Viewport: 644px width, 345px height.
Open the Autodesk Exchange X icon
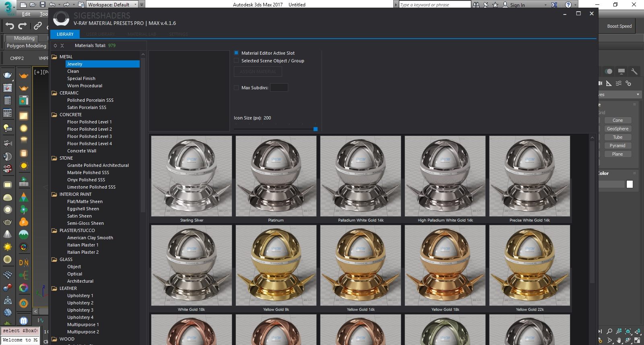(554, 5)
